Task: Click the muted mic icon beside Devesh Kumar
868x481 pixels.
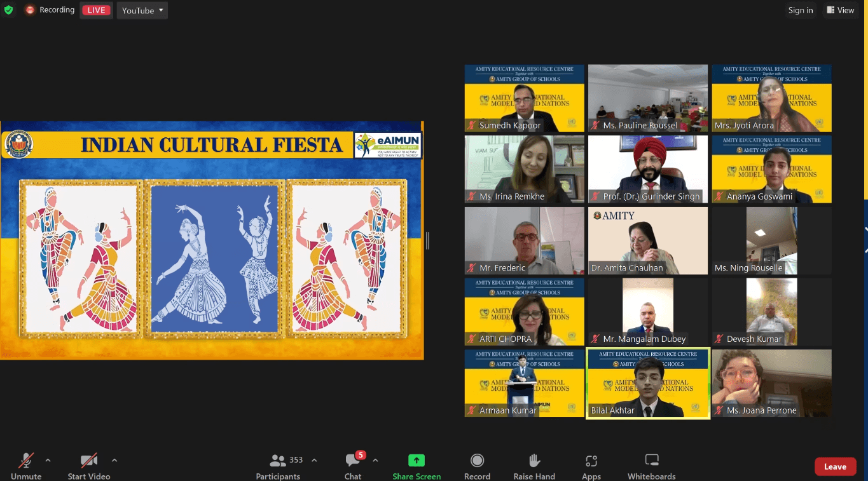Action: point(719,339)
